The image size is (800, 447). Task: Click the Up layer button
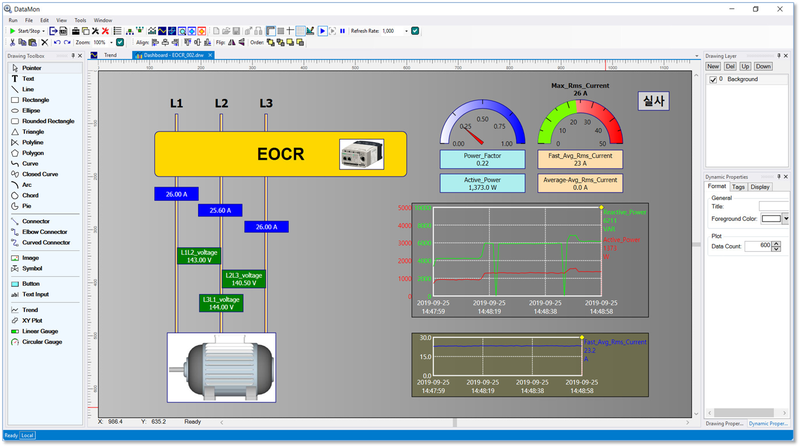coord(745,66)
